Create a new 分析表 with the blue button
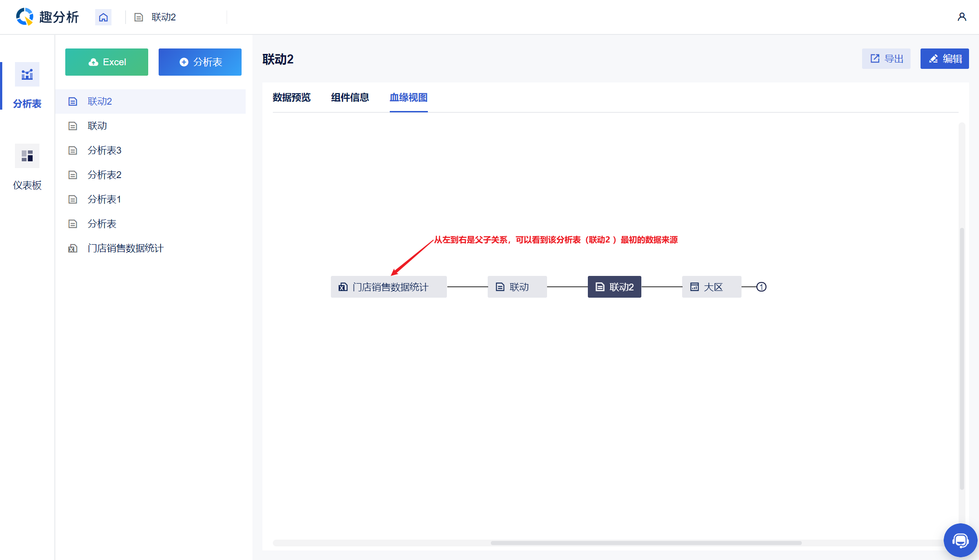The image size is (979, 560). point(200,62)
